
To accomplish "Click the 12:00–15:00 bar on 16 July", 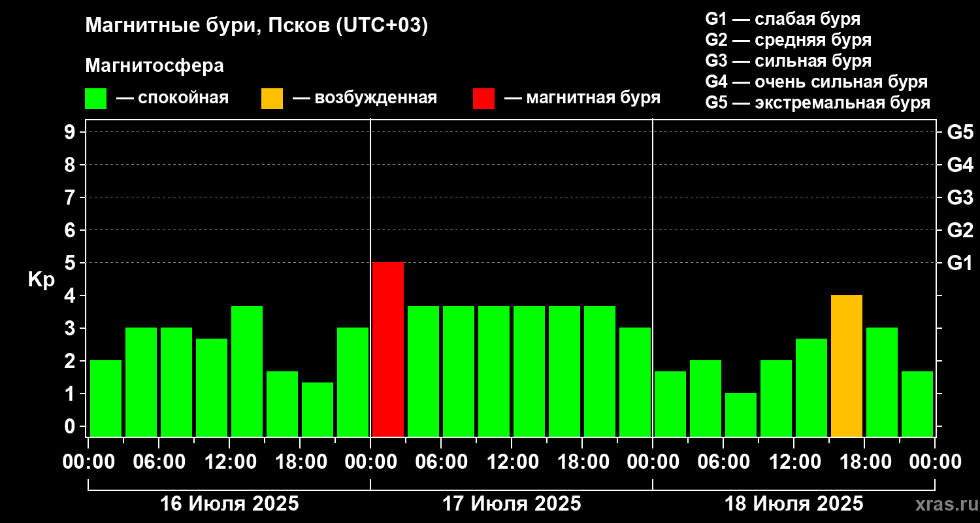I will (x=247, y=371).
